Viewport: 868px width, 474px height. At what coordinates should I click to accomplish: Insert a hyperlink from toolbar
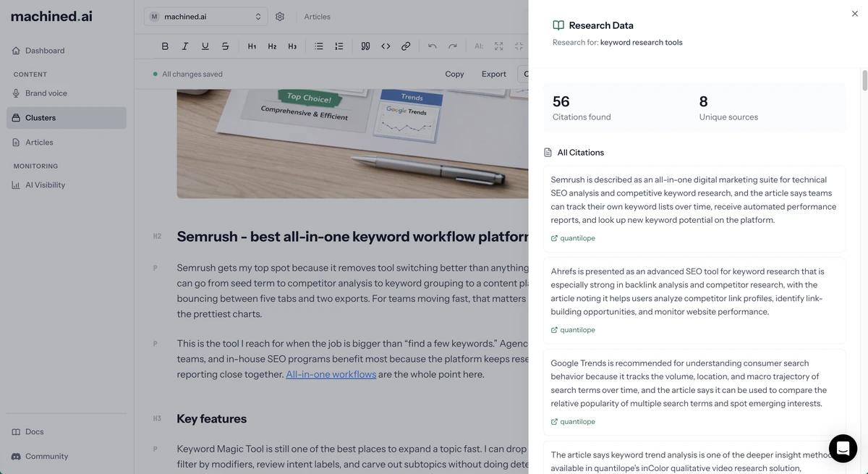pos(406,46)
